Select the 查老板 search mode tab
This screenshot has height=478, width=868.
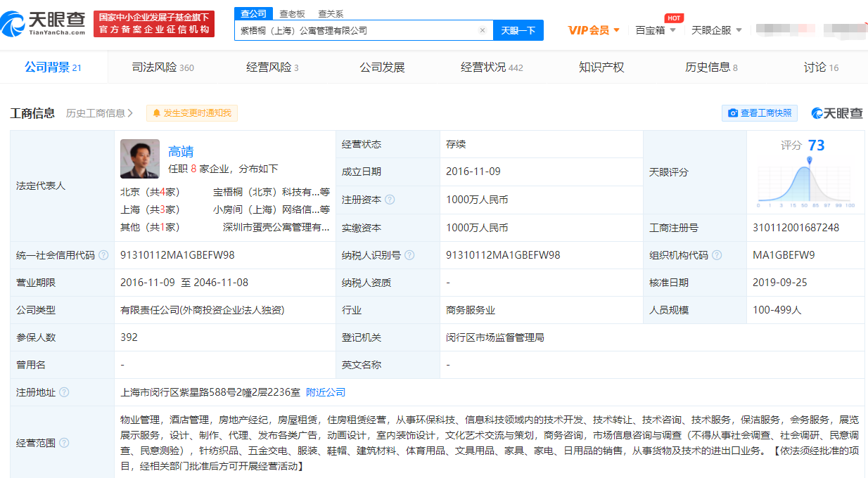292,13
